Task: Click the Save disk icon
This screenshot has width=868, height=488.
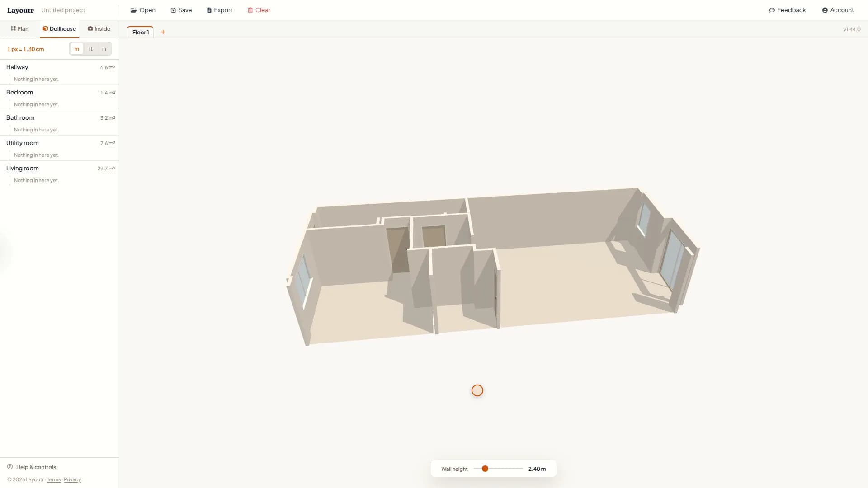Action: (173, 10)
